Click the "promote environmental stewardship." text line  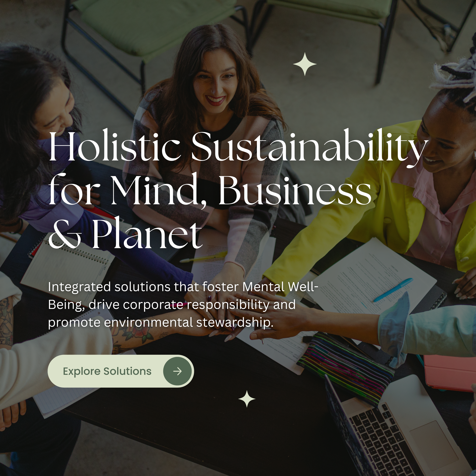[x=161, y=322]
